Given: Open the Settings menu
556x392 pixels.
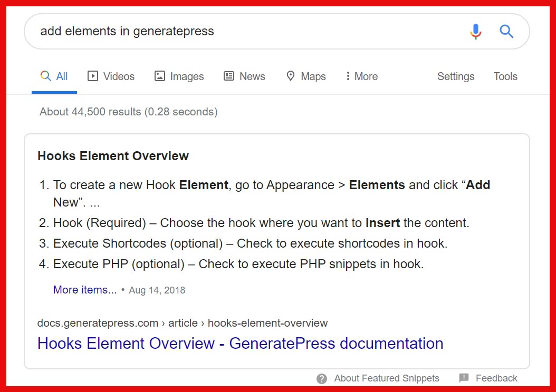Looking at the screenshot, I should (455, 76).
